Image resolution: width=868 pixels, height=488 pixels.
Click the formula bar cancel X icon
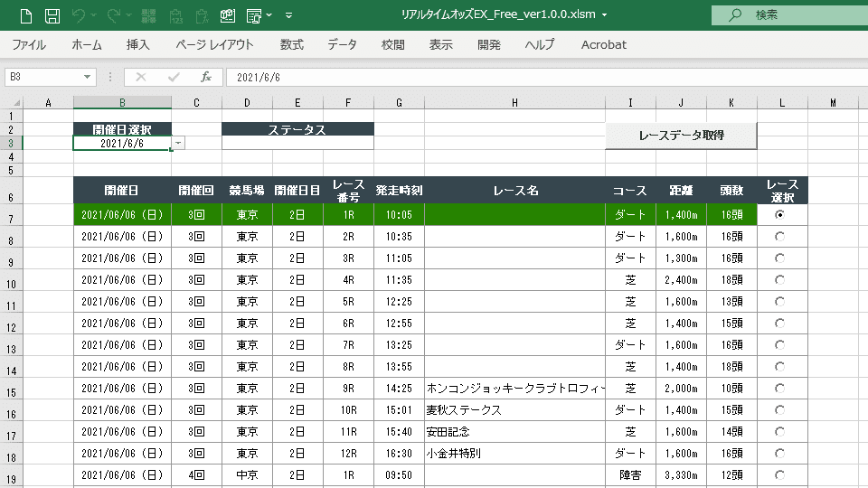[141, 77]
